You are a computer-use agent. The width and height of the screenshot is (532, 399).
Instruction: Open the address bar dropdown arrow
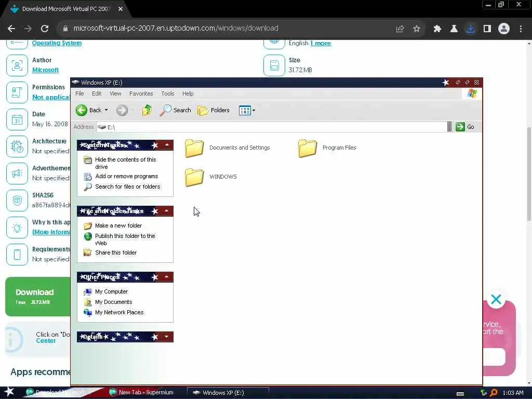[x=449, y=127]
